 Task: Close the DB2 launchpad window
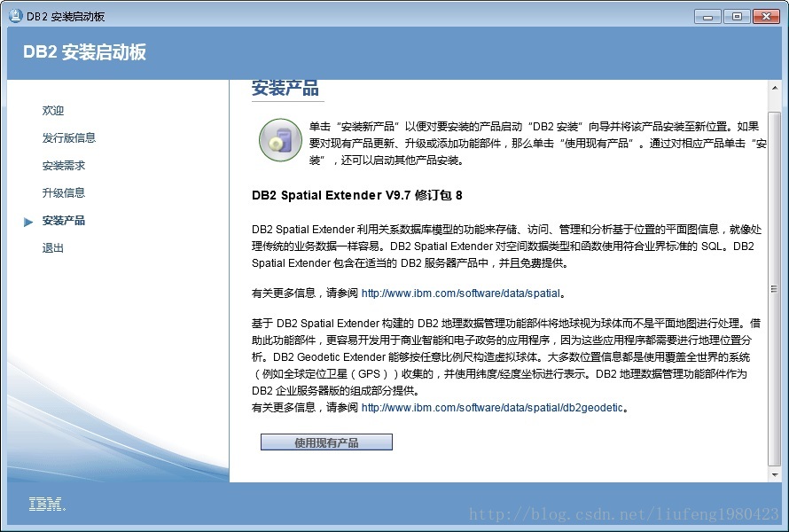click(x=766, y=17)
